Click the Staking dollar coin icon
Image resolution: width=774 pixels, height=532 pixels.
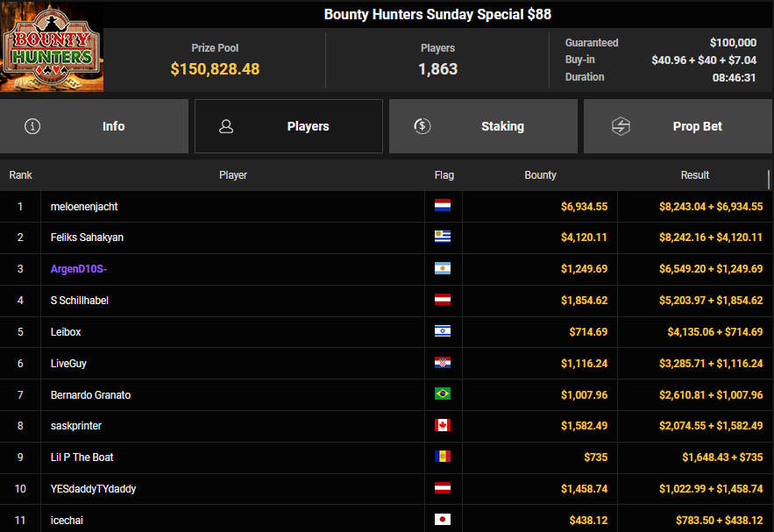[x=422, y=126]
